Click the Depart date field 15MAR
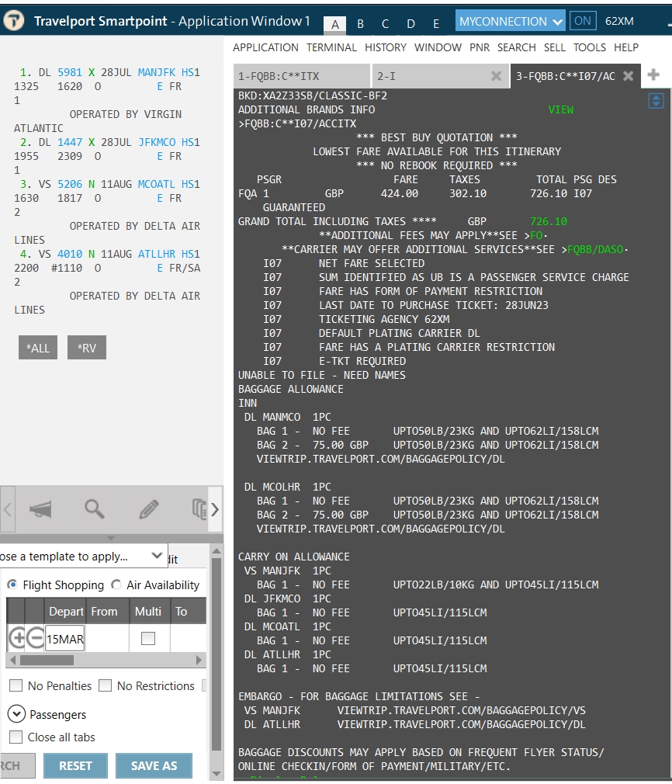Viewport: 672px width, 784px height. pos(65,639)
